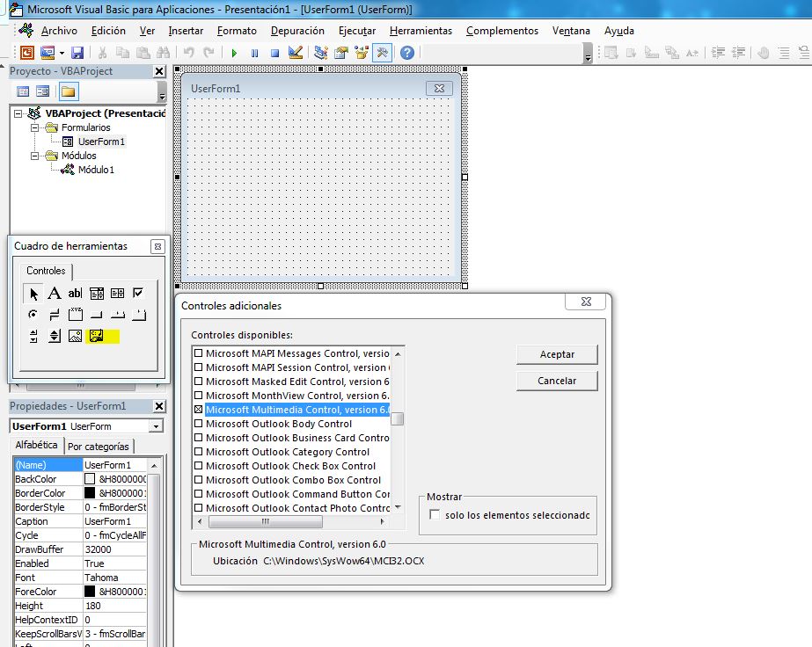The height and width of the screenshot is (647, 812).
Task: Check Microsoft MonthView Control checkbox
Action: (198, 396)
